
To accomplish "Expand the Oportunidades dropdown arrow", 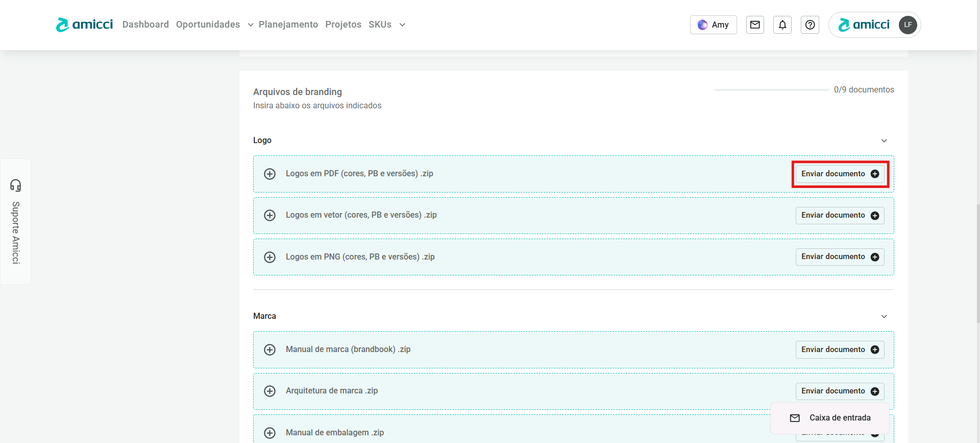I will (x=251, y=25).
